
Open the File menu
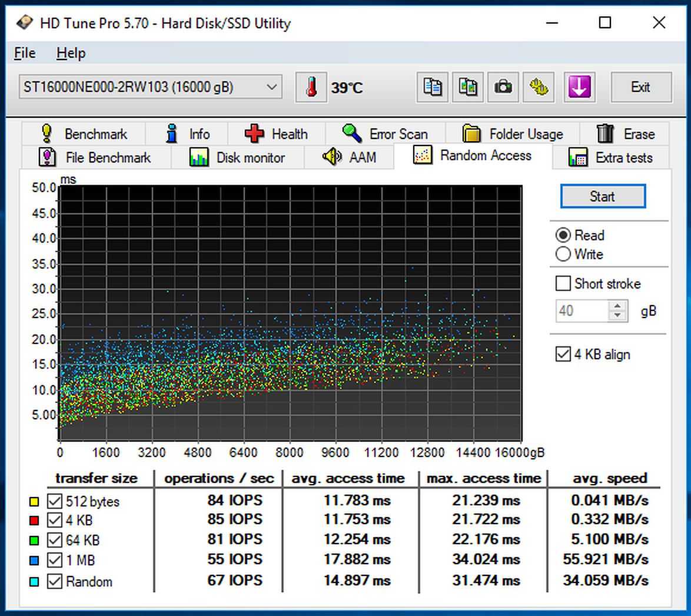(25, 53)
